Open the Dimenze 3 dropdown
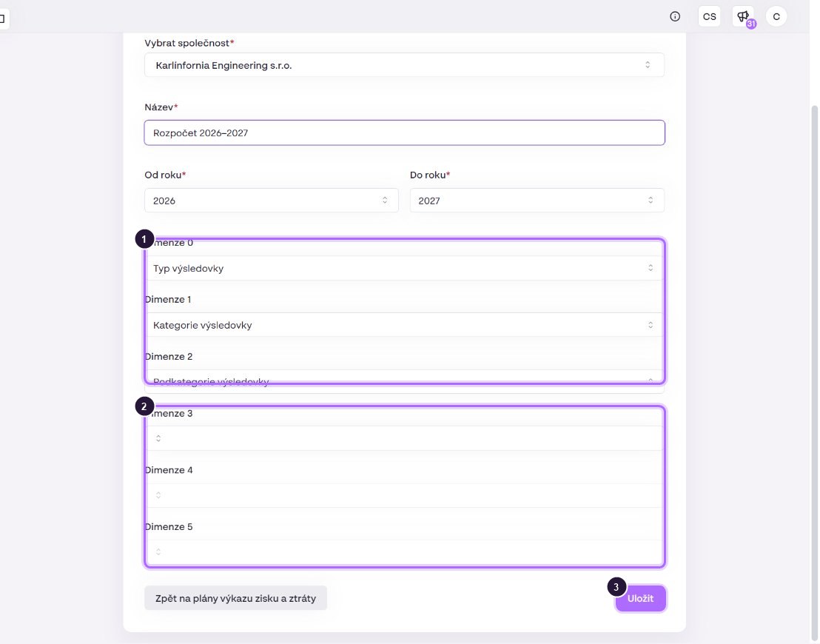Screen dimensions: 820x644 404,438
